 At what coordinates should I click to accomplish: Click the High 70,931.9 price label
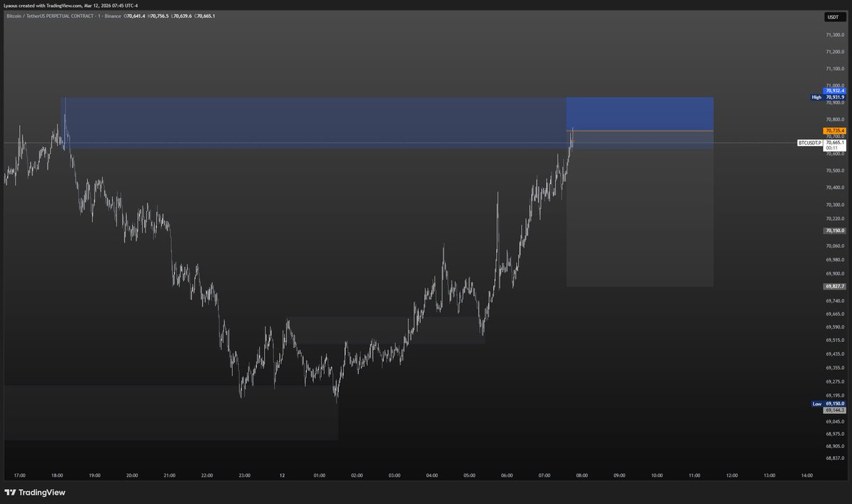pyautogui.click(x=827, y=97)
